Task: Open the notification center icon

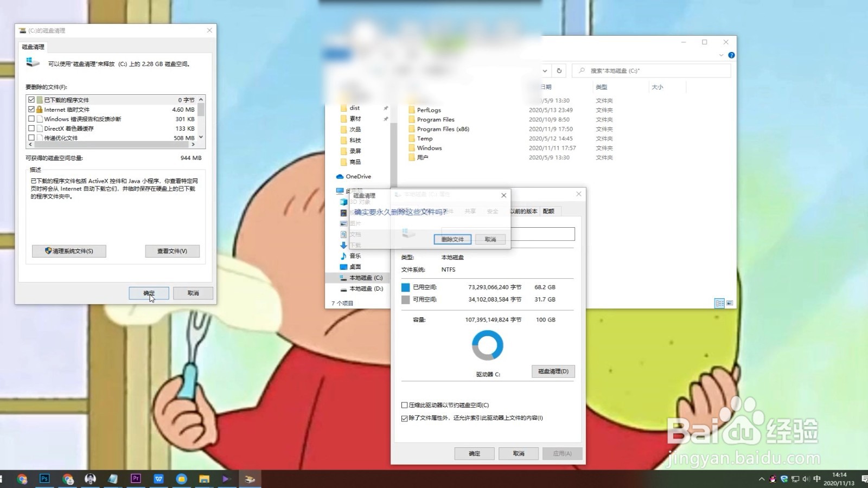Action: coord(864,479)
